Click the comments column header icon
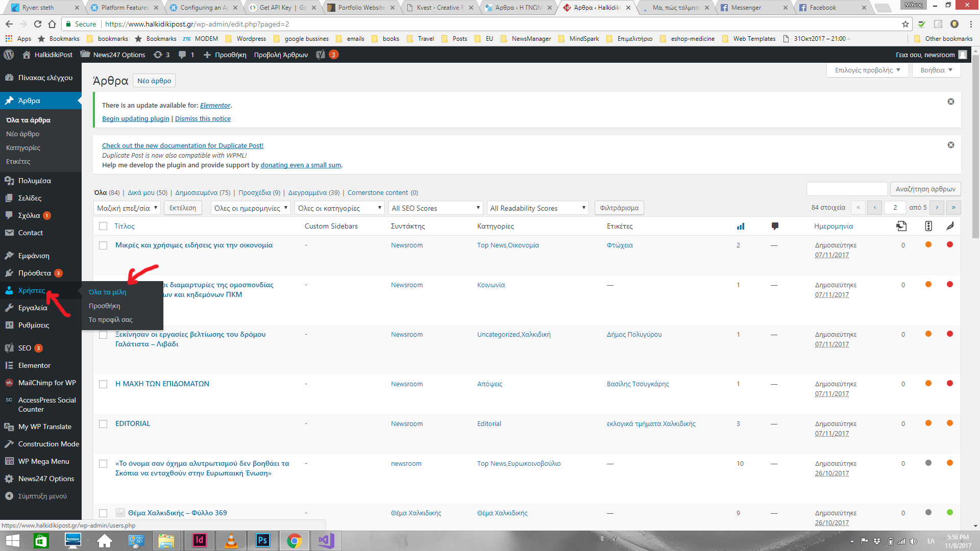980x551 pixels. (x=775, y=226)
